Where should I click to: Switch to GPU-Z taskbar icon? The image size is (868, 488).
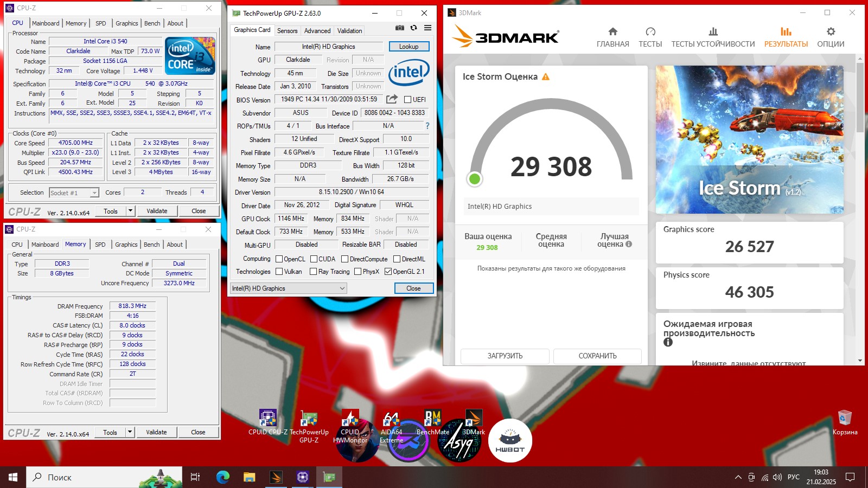[329, 477]
